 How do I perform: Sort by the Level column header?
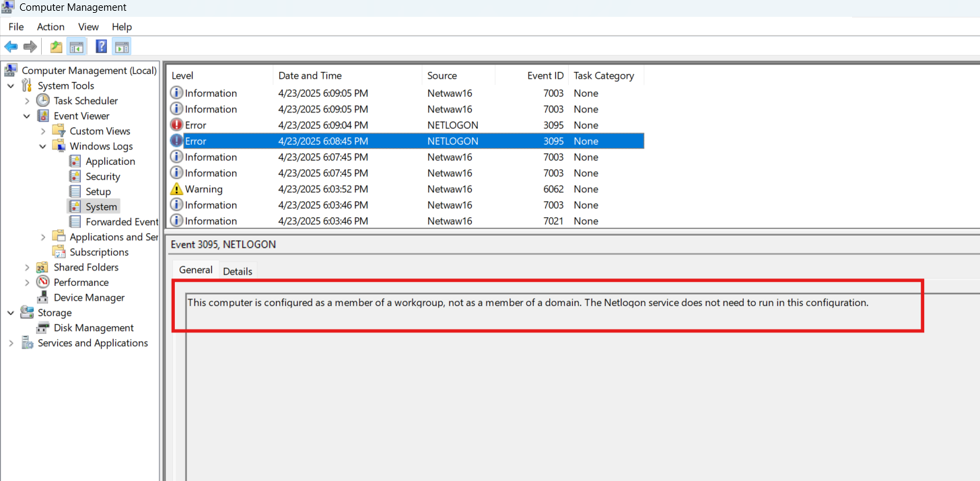tap(219, 75)
